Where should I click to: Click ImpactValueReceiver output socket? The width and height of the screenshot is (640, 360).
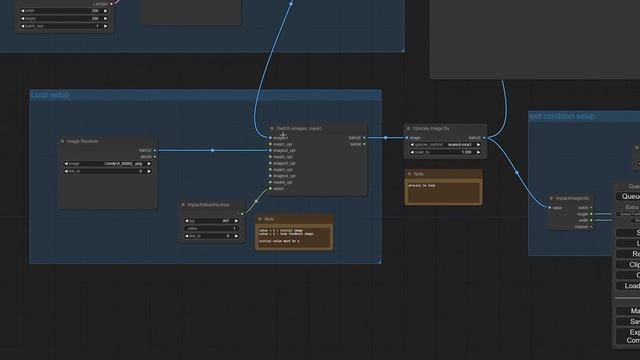pos(242,214)
